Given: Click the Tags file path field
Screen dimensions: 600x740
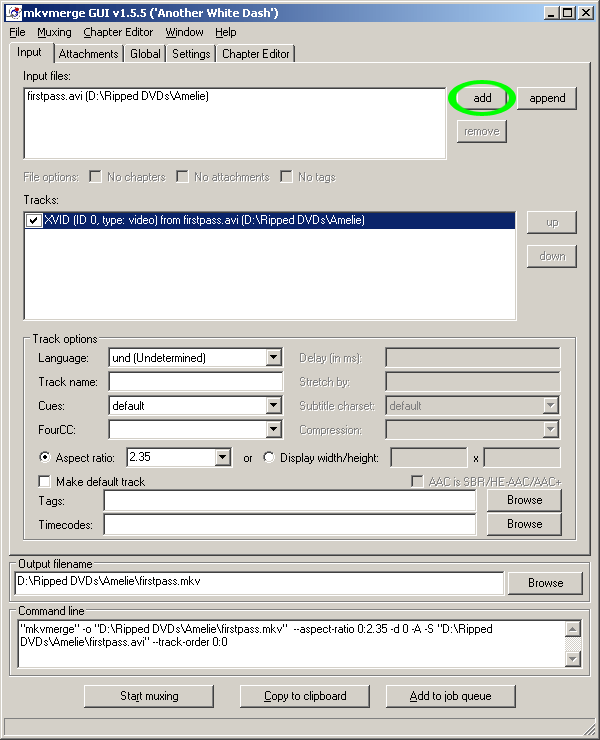Looking at the screenshot, I should 289,501.
